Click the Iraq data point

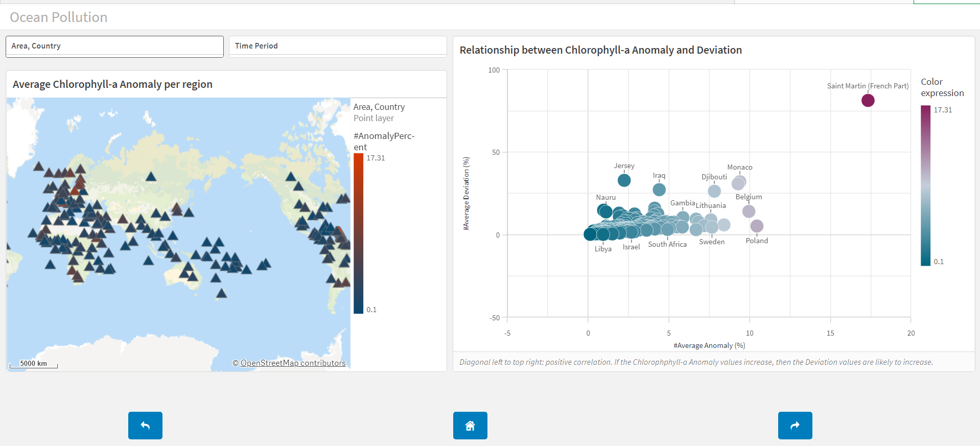[659, 190]
